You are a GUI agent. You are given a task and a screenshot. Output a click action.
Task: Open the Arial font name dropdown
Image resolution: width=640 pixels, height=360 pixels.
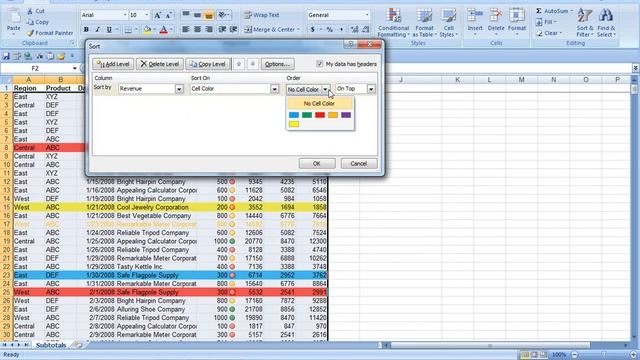click(125, 15)
